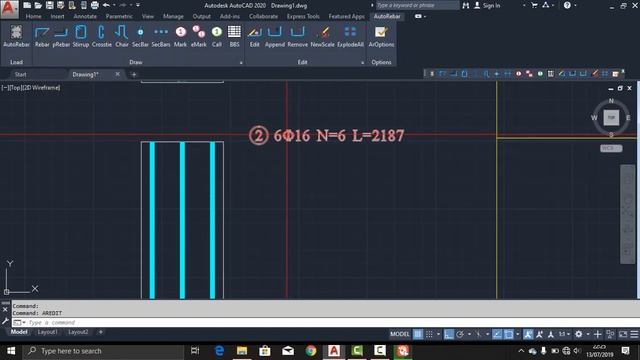
Task: Click the Undo arrow in quick access toolbar
Action: click(x=106, y=5)
